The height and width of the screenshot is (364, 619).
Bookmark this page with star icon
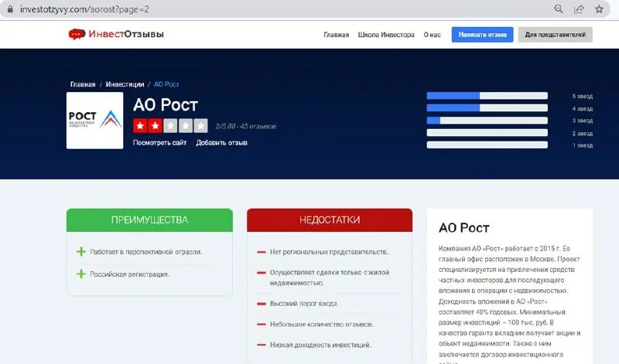point(599,9)
